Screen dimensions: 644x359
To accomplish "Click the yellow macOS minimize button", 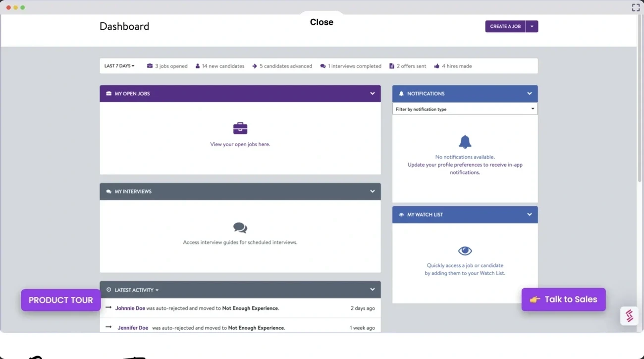I will [x=15, y=7].
